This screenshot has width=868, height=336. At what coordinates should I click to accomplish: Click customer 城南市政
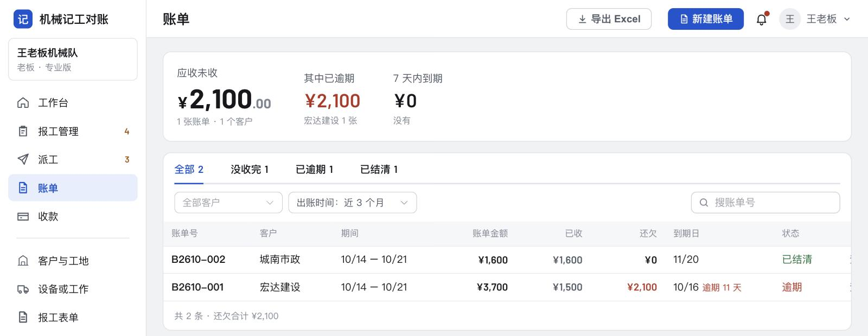[x=280, y=260]
